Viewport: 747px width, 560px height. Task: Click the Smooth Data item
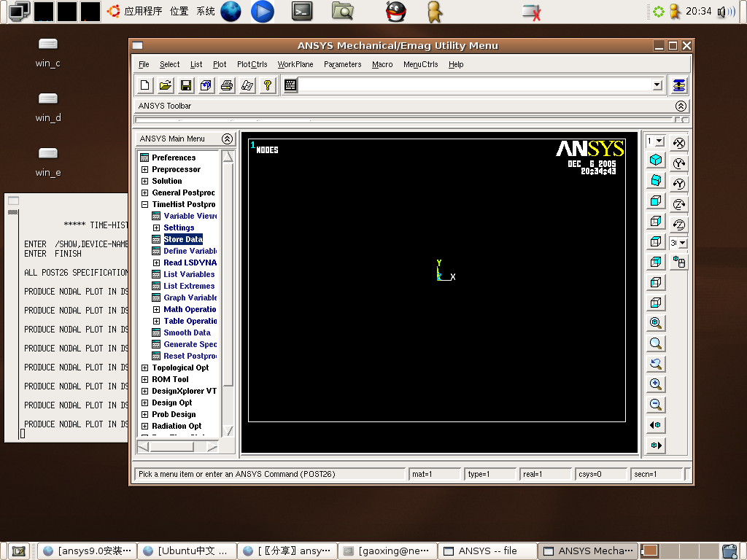coord(187,332)
